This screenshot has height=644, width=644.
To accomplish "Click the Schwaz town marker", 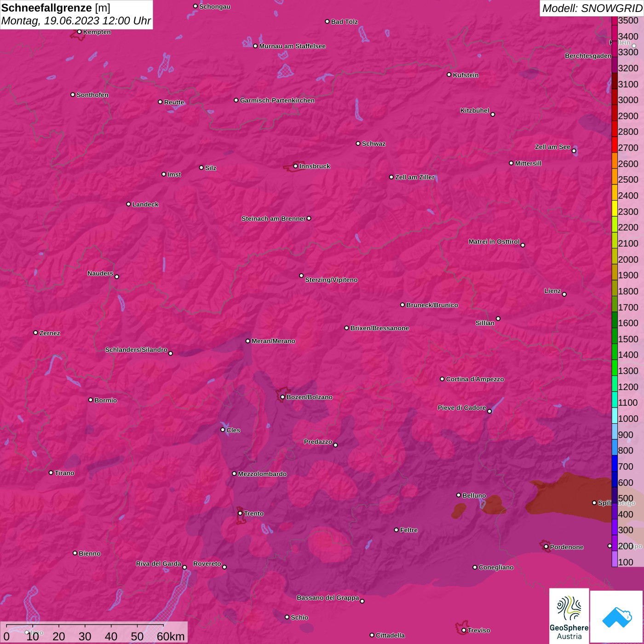I will tap(358, 144).
